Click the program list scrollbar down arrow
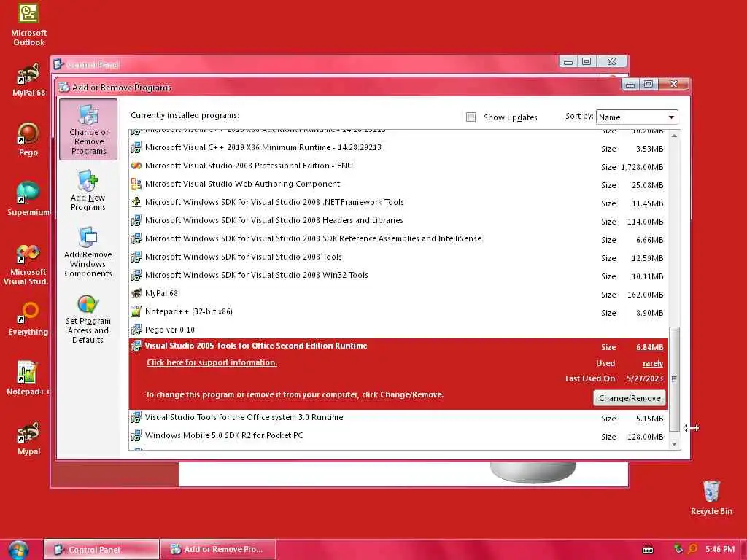Screen dimensions: 747x560 coord(674,444)
